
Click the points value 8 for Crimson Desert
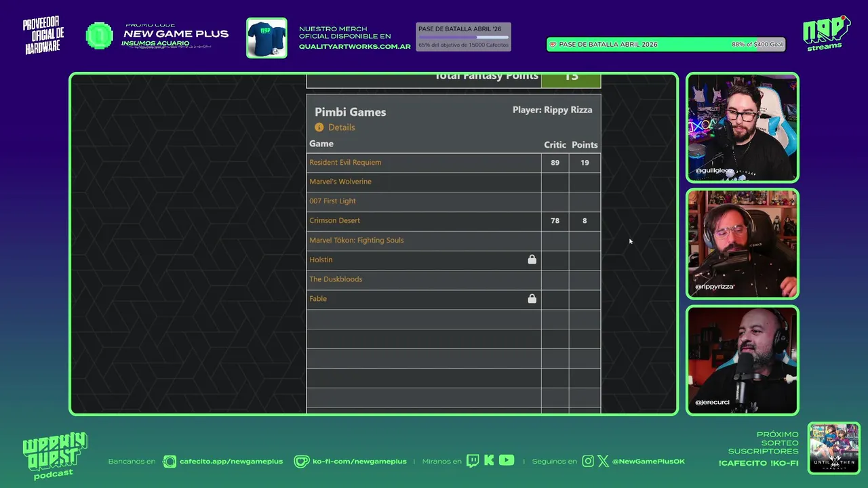coord(585,221)
